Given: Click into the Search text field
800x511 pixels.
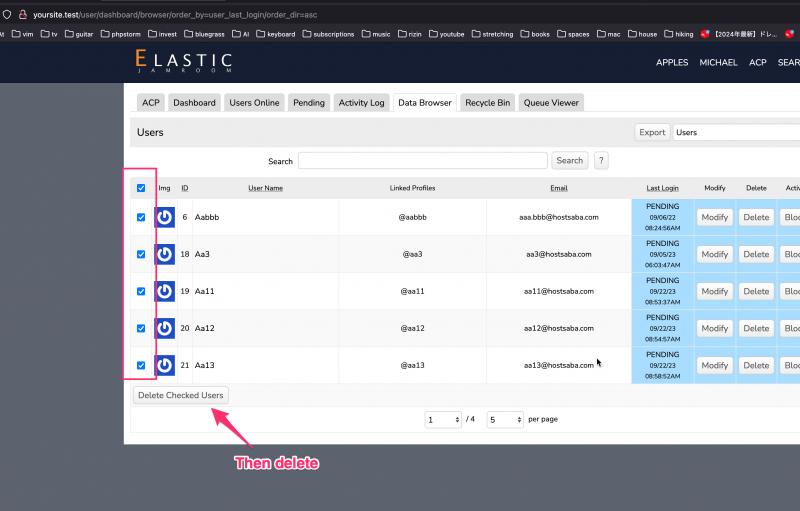Looking at the screenshot, I should (422, 160).
